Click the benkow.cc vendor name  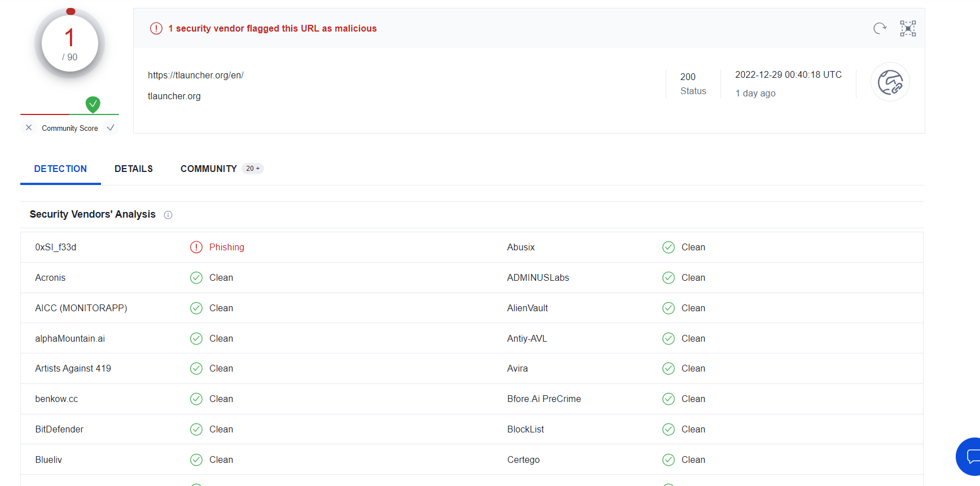pyautogui.click(x=56, y=399)
